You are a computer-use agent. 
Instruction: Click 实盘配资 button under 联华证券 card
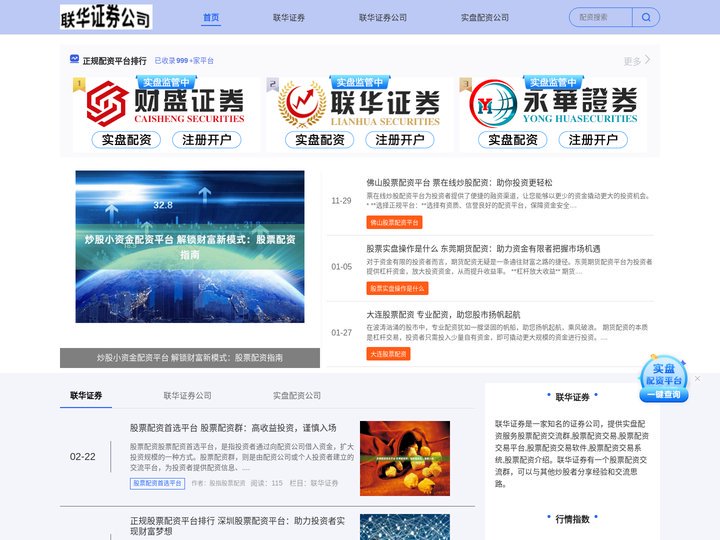(320, 140)
